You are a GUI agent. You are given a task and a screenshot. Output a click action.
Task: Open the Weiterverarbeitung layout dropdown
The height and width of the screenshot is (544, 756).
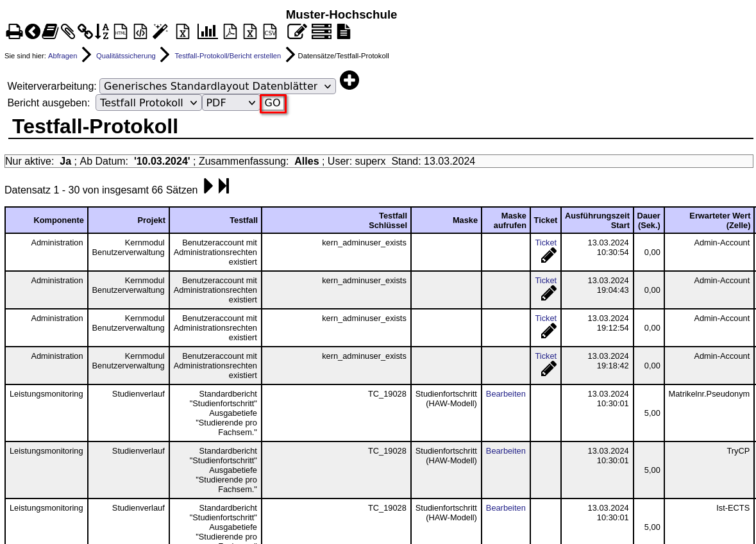[217, 86]
